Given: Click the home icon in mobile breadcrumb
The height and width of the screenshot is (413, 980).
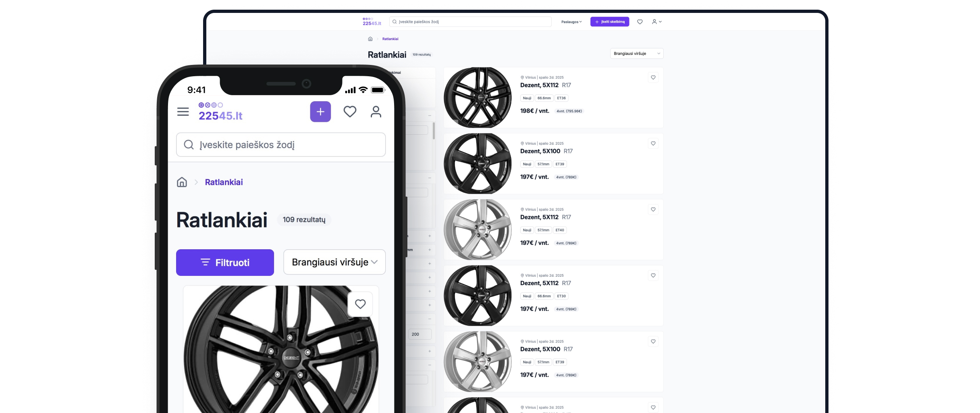Looking at the screenshot, I should [182, 182].
